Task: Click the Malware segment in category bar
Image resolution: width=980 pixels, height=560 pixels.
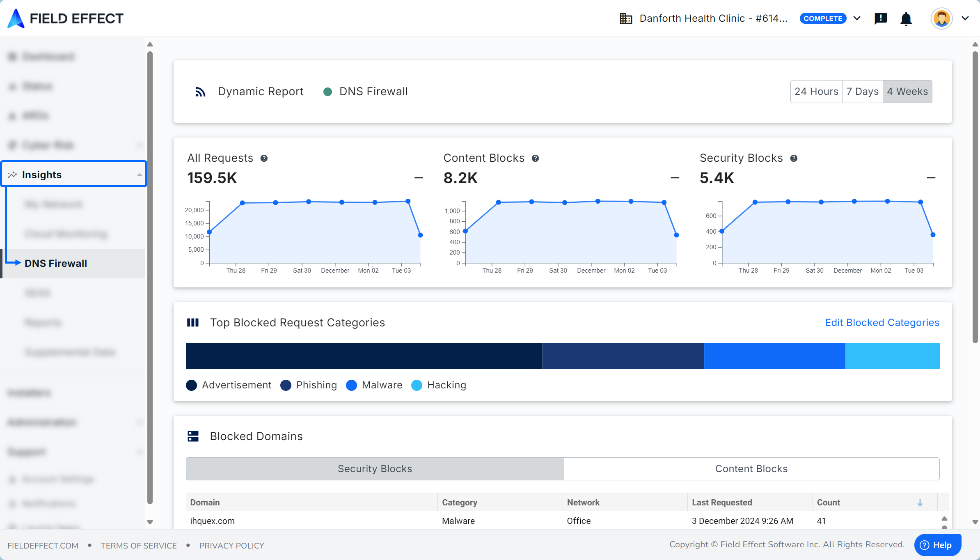Action: tap(774, 356)
